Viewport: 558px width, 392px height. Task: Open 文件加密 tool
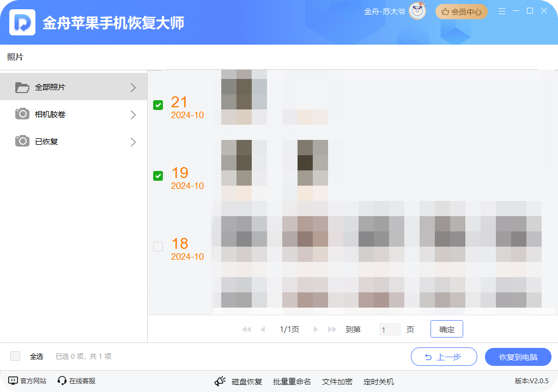point(337,382)
